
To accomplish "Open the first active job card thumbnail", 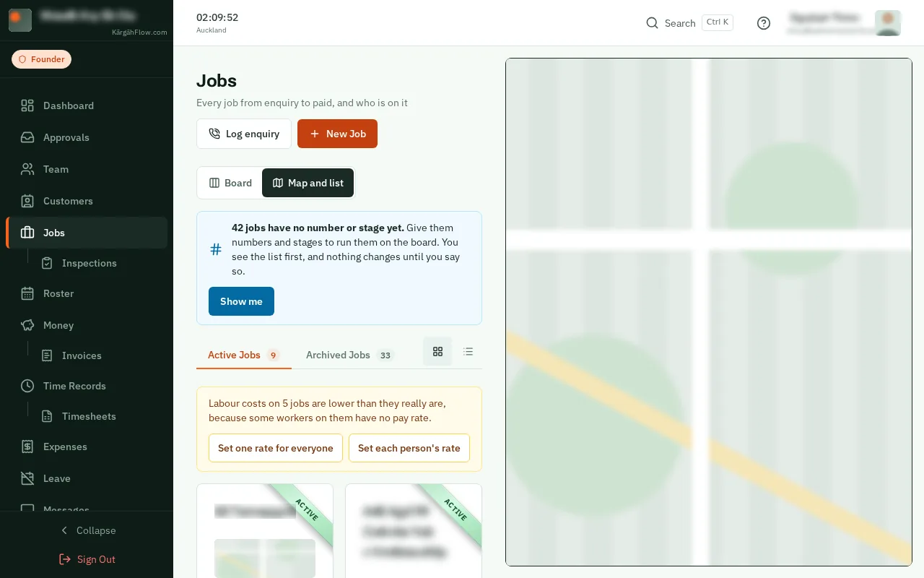I will tap(265, 558).
